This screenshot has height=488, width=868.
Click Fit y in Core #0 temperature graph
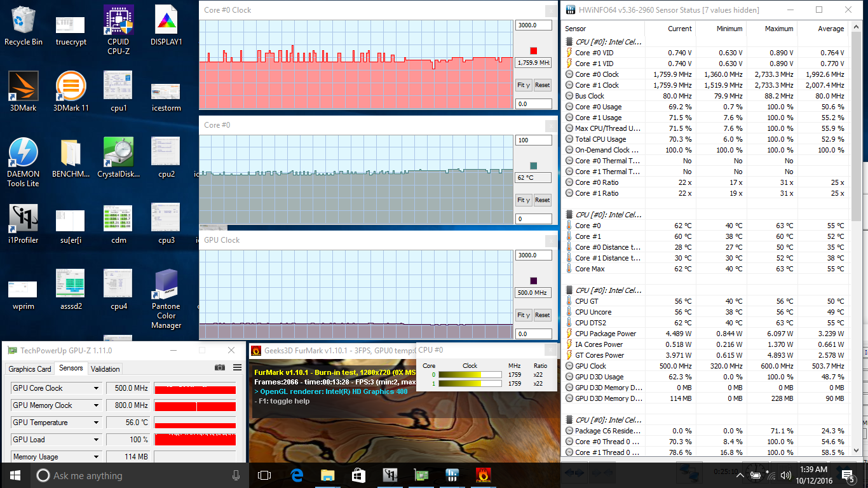click(524, 200)
